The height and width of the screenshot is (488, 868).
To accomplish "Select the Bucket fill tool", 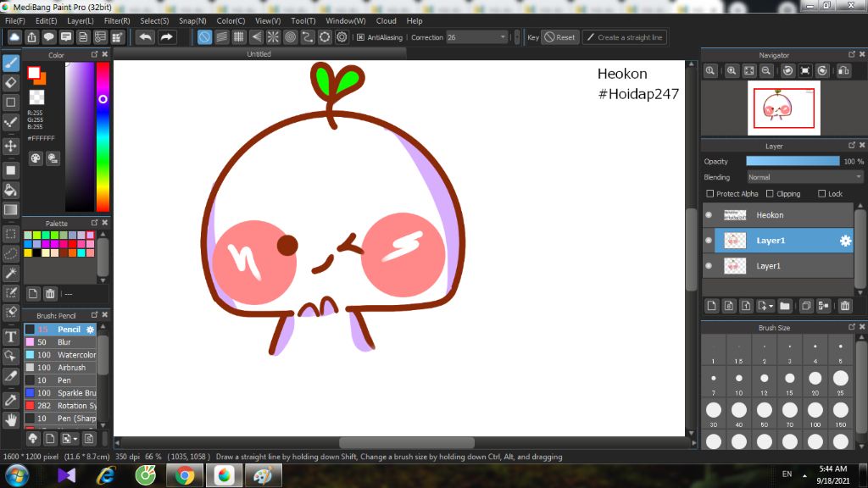I will [x=10, y=190].
